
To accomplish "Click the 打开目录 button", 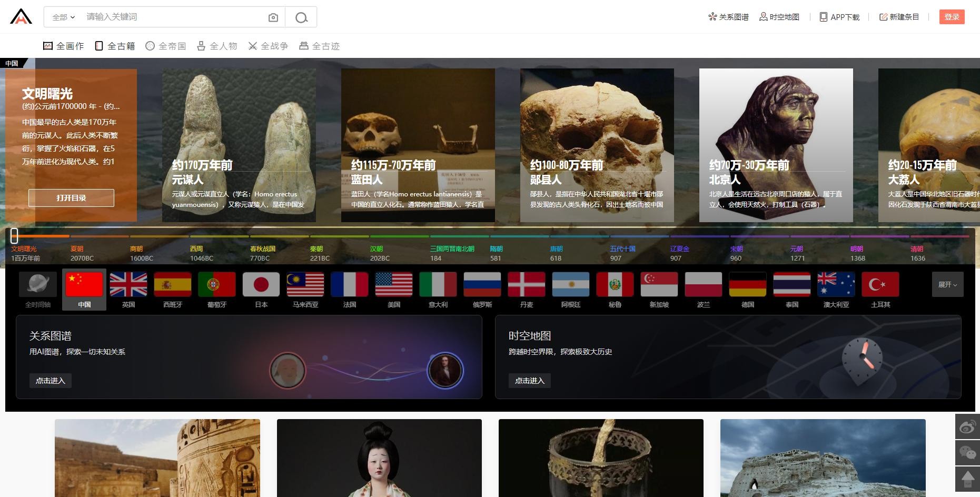I will tap(71, 198).
